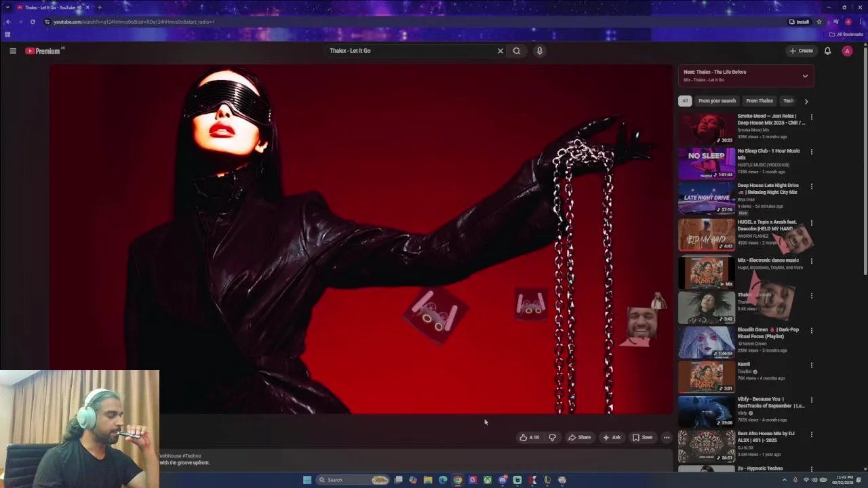This screenshot has width=868, height=488.
Task: Open Vibfy Because You video title
Action: [770, 403]
